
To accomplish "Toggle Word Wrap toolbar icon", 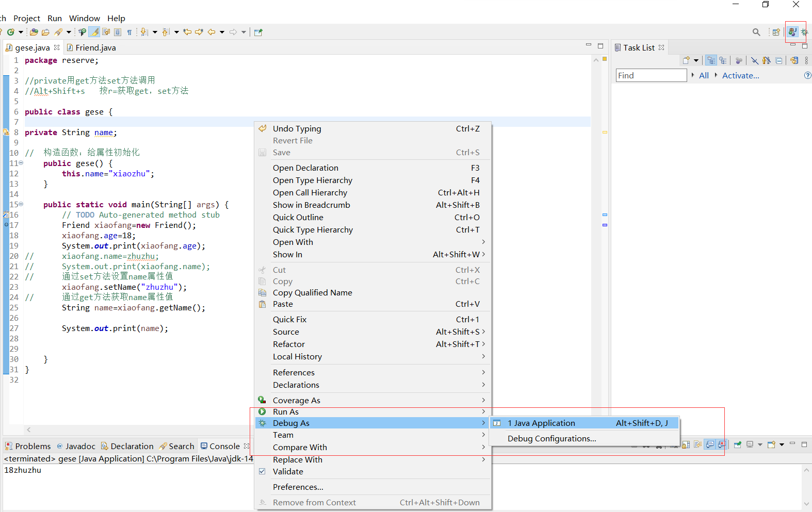I will (x=106, y=32).
